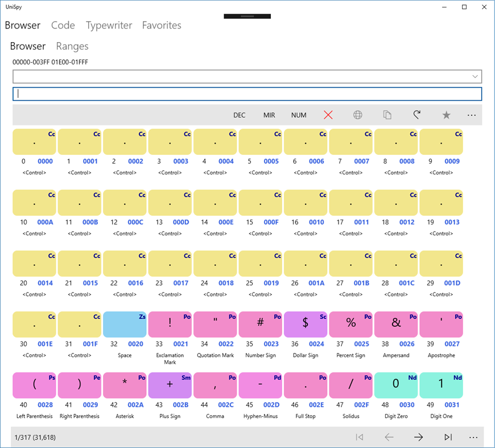Enable NUM mode in the toolbar
The width and height of the screenshot is (495, 448).
coord(299,115)
